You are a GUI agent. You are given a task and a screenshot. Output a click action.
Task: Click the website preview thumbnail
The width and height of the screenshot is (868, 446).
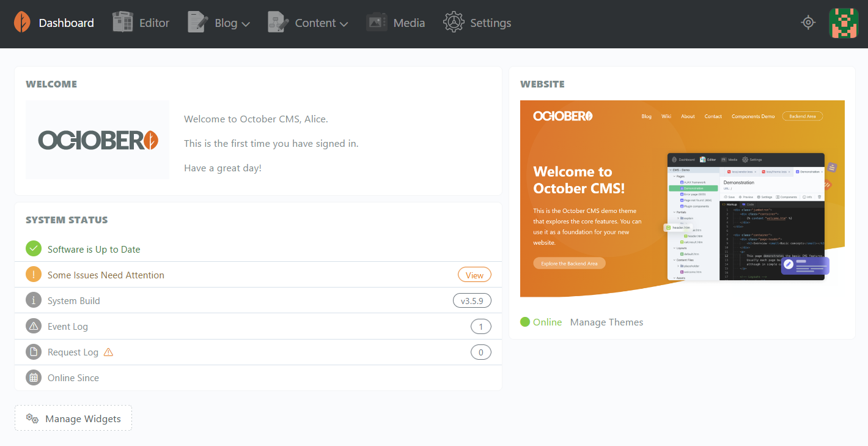coord(682,199)
